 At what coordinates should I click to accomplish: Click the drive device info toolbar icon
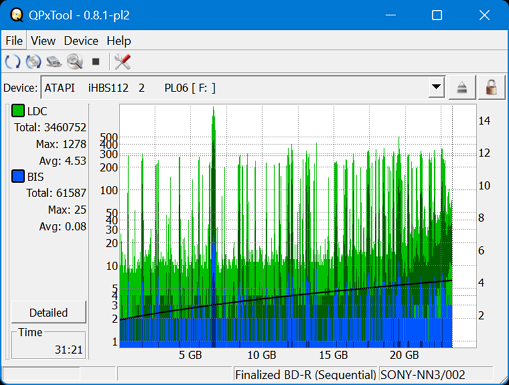54,62
